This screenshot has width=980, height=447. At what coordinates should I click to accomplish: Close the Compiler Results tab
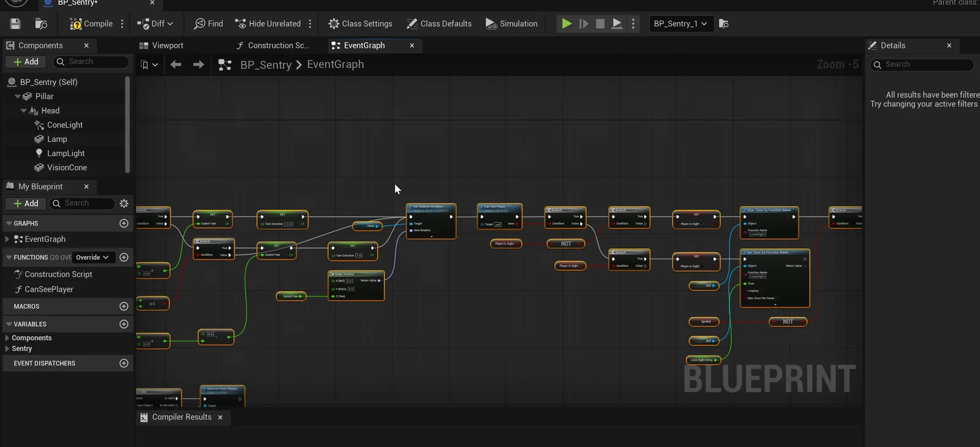(x=221, y=417)
